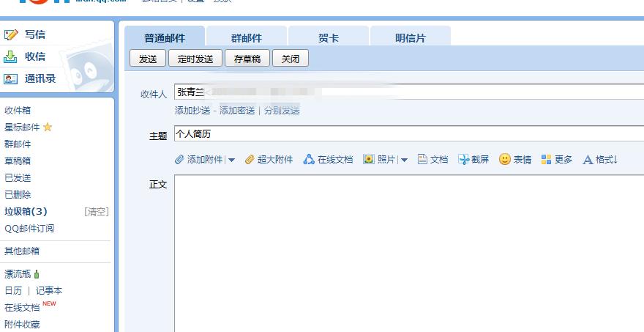Click the compose mail pencil icon

coord(11,34)
